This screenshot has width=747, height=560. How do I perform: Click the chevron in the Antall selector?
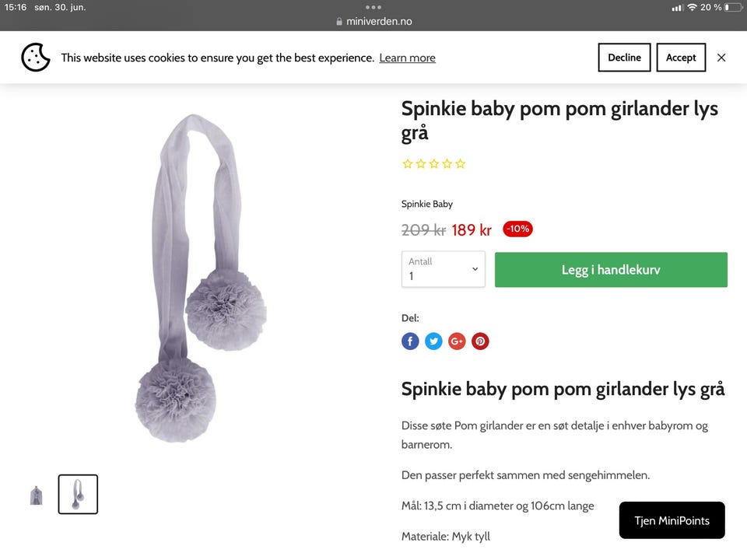pos(475,269)
